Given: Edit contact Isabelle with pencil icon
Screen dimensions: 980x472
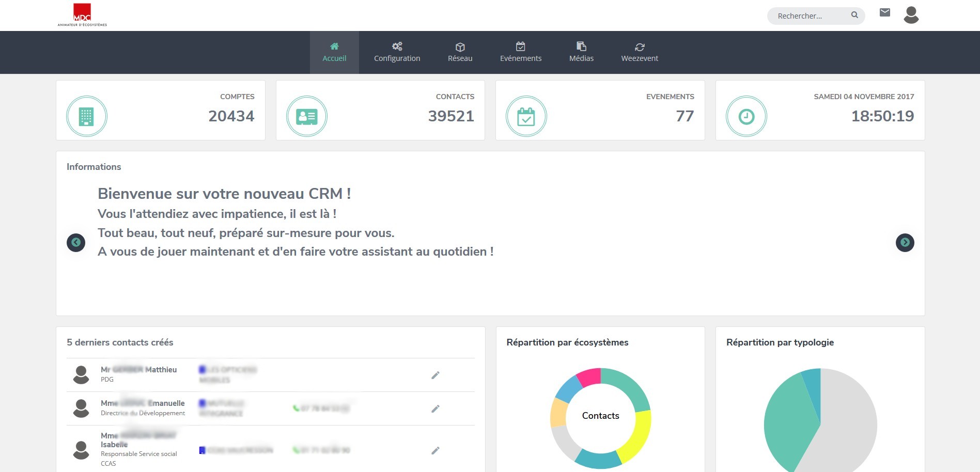Looking at the screenshot, I should coord(435,451).
